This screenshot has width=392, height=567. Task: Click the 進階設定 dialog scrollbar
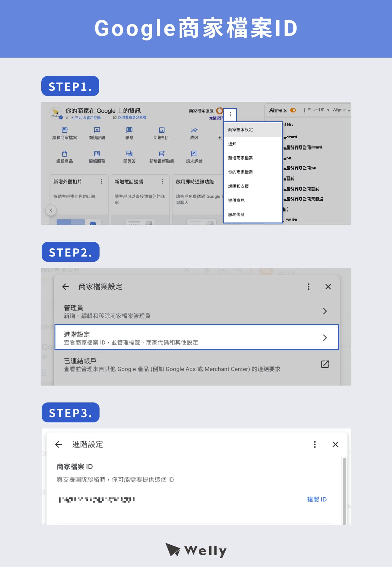(x=344, y=491)
